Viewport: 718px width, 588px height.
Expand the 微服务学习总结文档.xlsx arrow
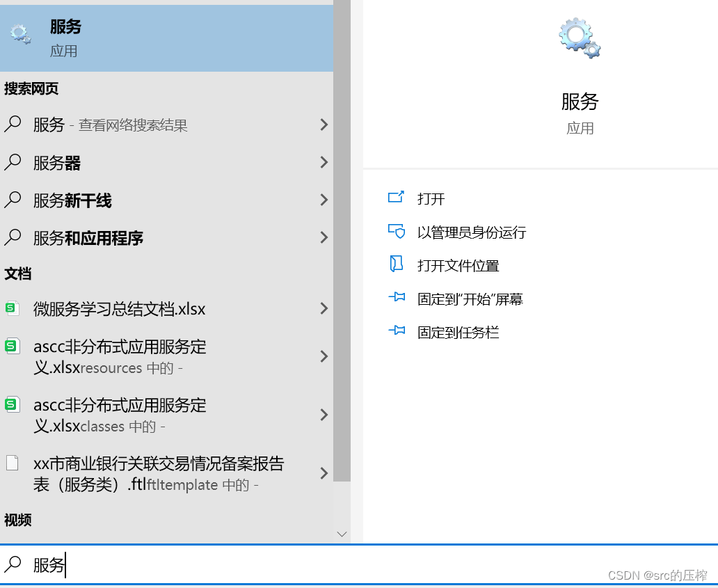tap(324, 309)
